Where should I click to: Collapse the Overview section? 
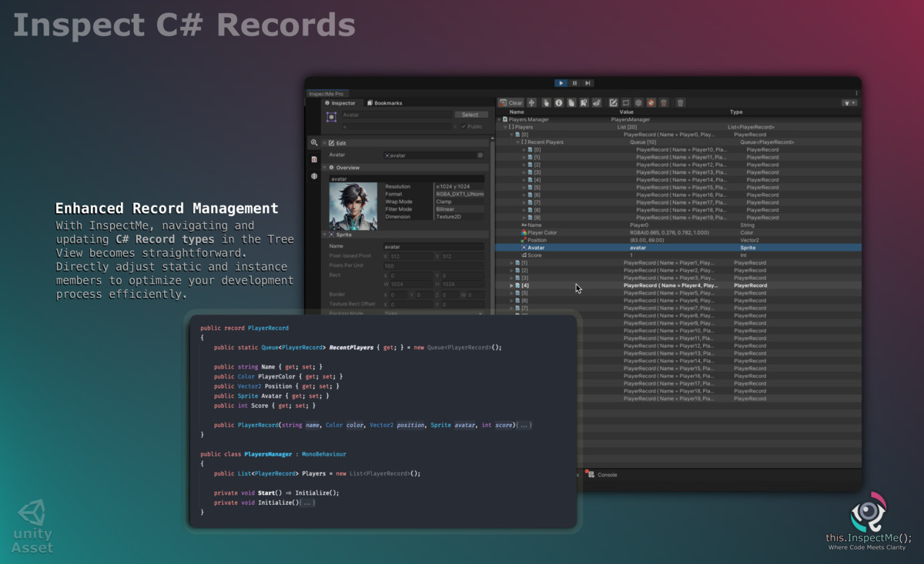[325, 167]
